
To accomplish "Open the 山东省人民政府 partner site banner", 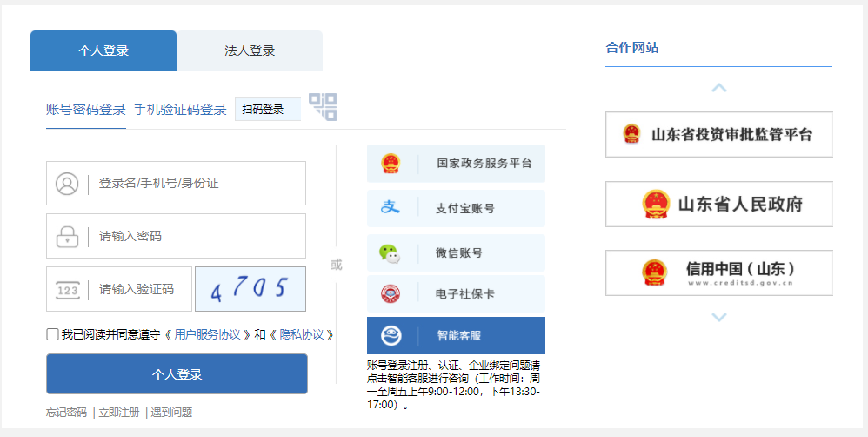I will click(718, 205).
